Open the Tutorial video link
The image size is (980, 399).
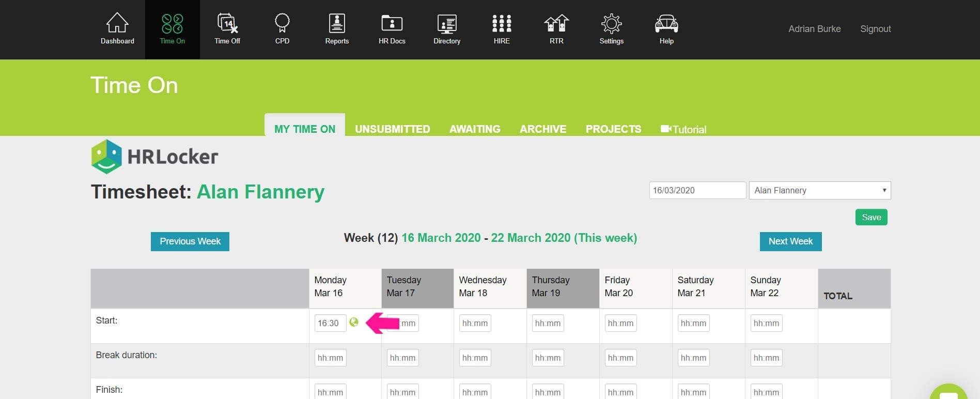click(683, 129)
